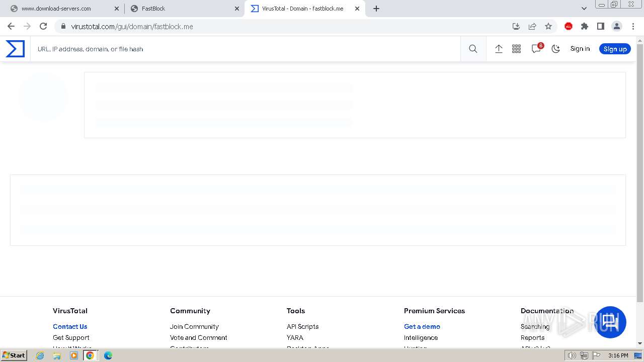This screenshot has width=644, height=362.
Task: Bookmark this page with star icon
Action: (x=548, y=26)
